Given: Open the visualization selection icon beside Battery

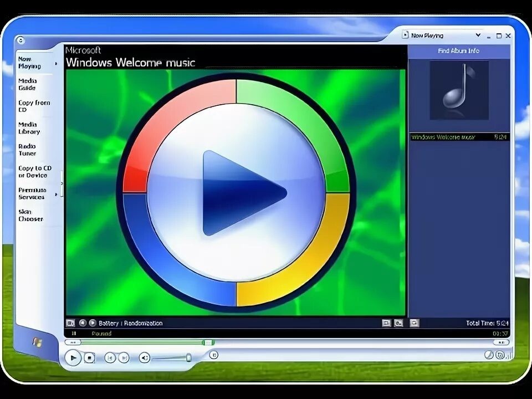Looking at the screenshot, I should pyautogui.click(x=70, y=323).
